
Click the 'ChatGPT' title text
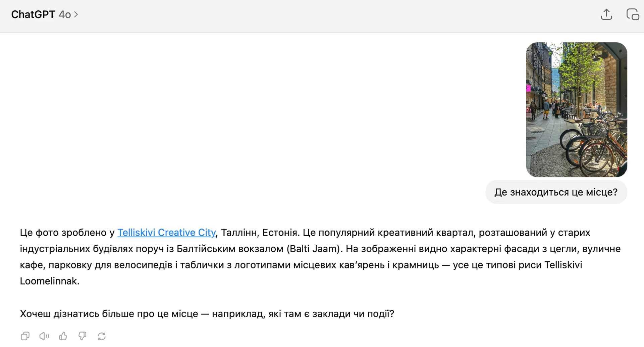point(33,14)
